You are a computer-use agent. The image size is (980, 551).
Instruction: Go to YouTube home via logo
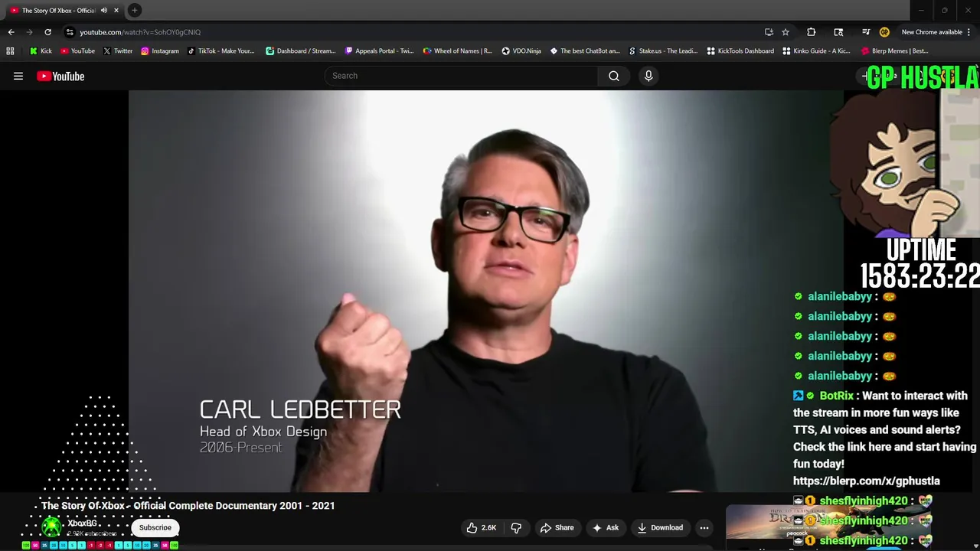click(x=60, y=76)
